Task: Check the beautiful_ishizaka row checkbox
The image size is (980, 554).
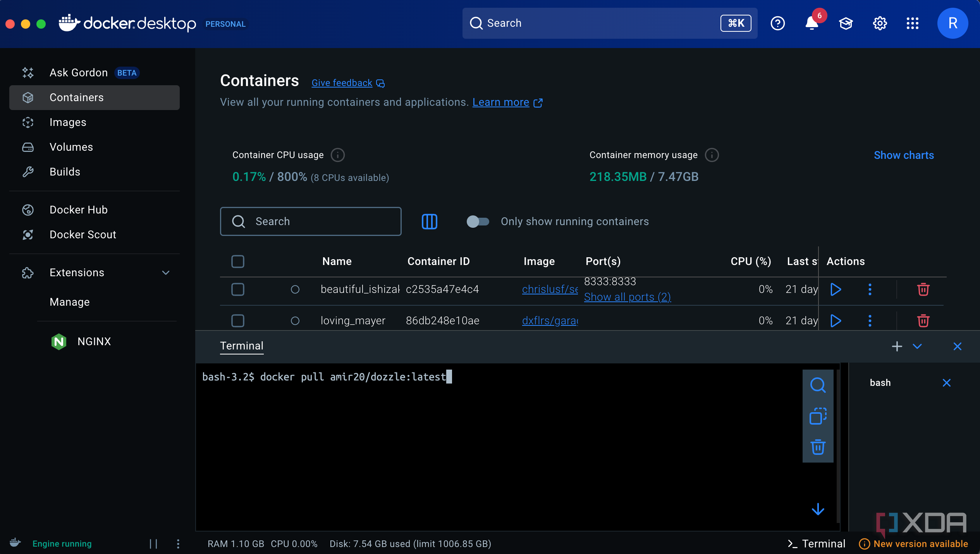Action: (238, 289)
